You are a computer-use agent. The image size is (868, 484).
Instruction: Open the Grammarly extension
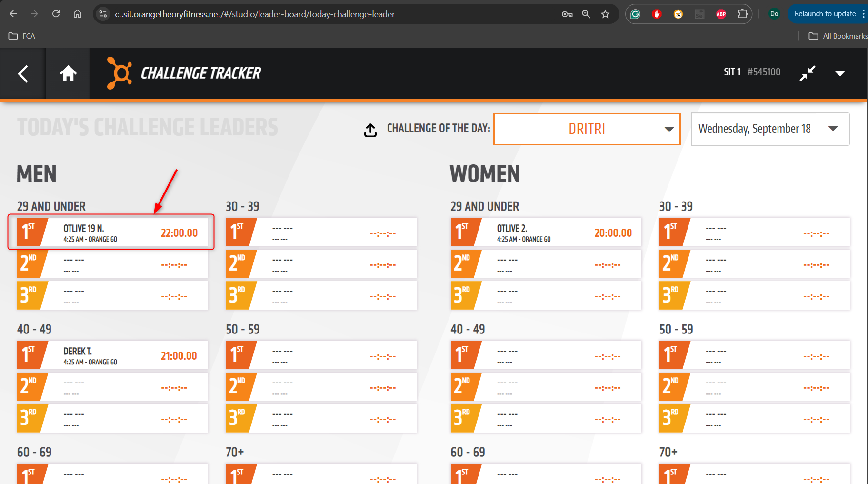click(x=635, y=14)
